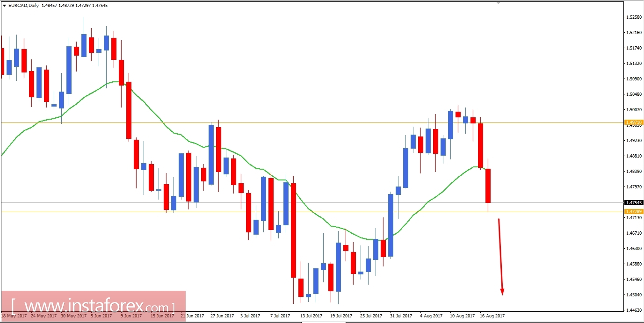Click the 1.48810 price scale value

click(634, 155)
